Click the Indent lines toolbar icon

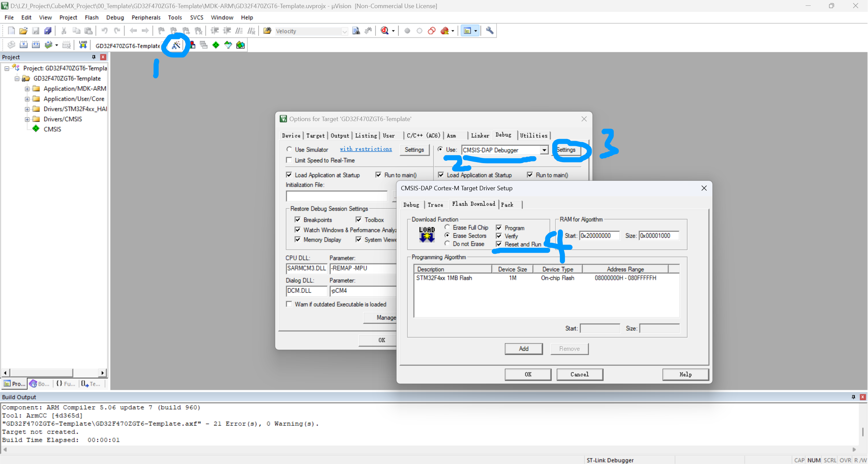point(215,31)
